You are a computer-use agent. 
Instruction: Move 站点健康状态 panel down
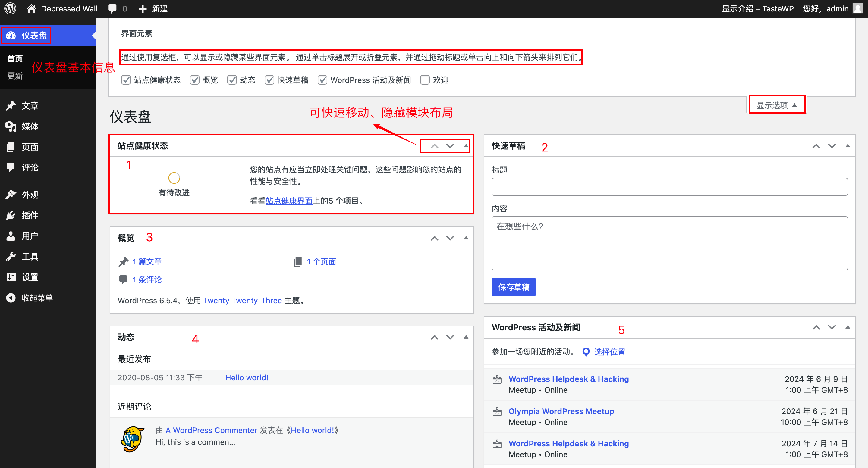[x=451, y=146]
